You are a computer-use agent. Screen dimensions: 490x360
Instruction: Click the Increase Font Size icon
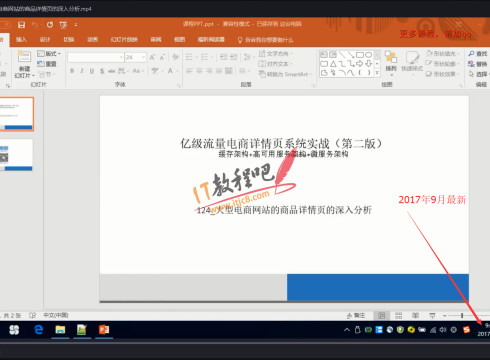coord(152,58)
